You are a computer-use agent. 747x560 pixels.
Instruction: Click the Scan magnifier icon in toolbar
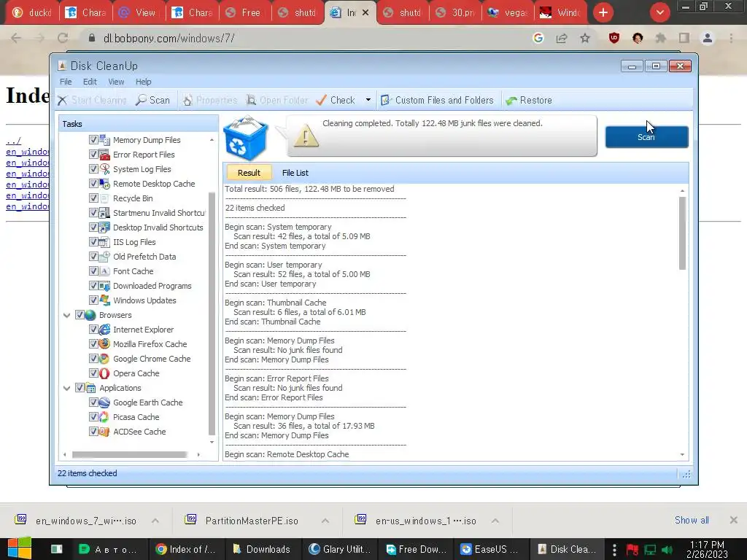click(141, 100)
